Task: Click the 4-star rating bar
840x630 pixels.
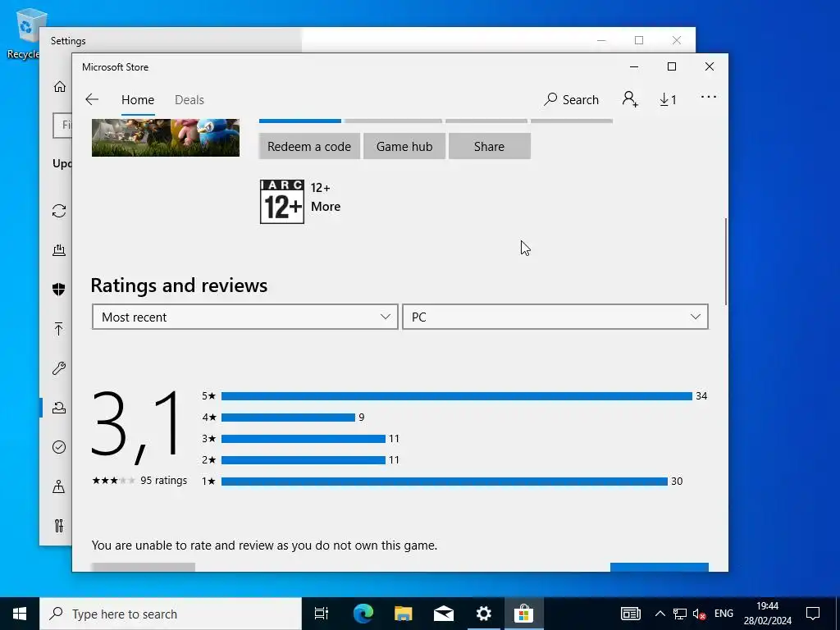Action: [x=288, y=418]
